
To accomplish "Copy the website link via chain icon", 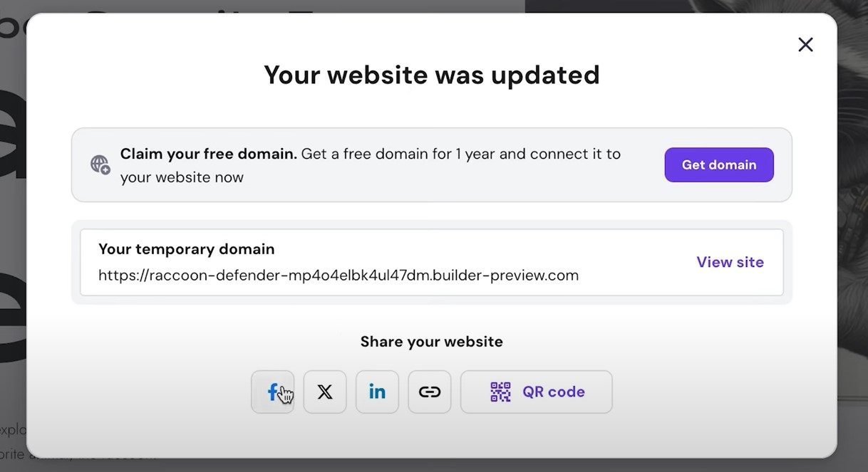I will 429,392.
